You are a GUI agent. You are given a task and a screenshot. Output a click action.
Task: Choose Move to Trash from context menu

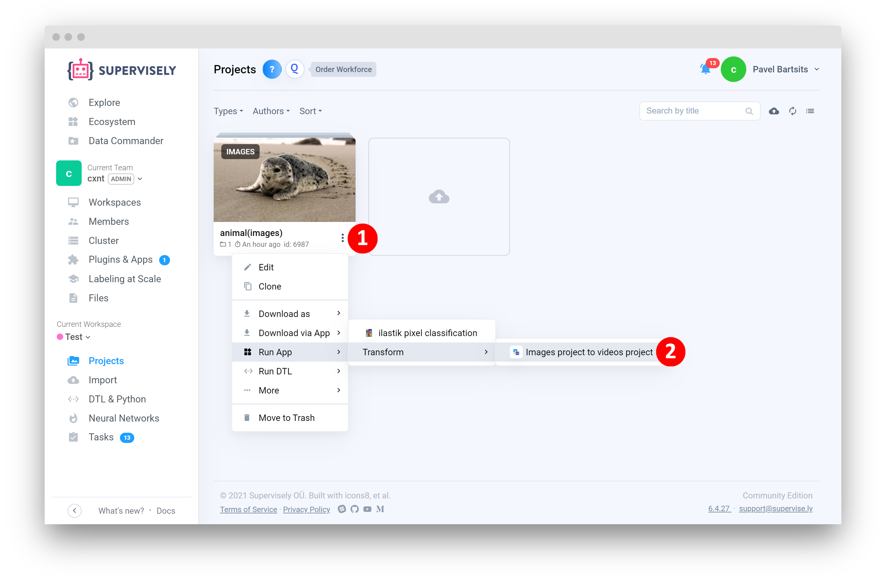(287, 418)
